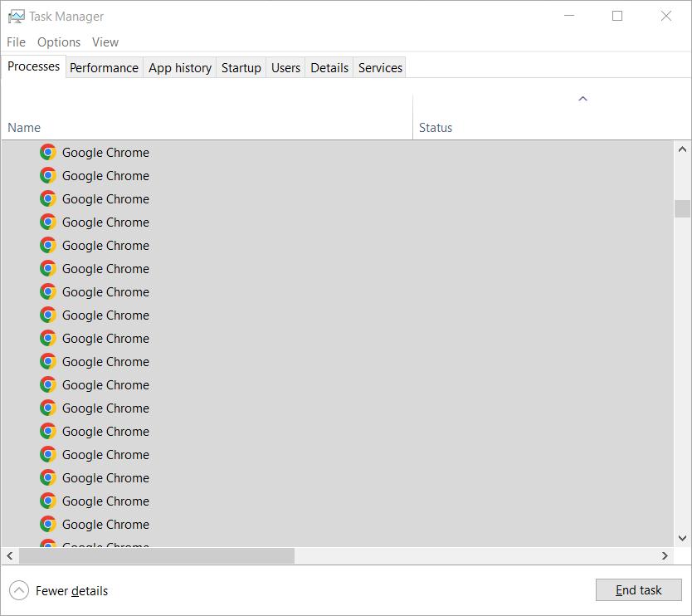Click the horizontal scrollbar's right arrow
Screen dimensions: 692x616
[665, 555]
